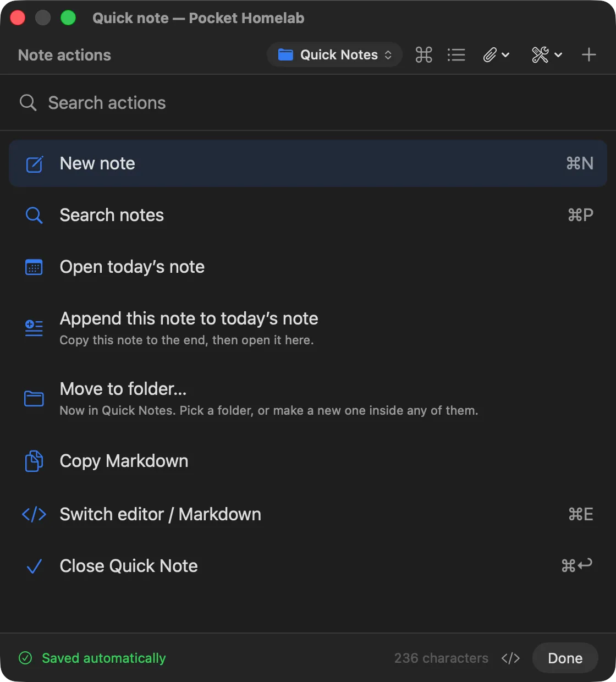This screenshot has width=616, height=682.
Task: Focus the Search actions field
Action: click(308, 103)
